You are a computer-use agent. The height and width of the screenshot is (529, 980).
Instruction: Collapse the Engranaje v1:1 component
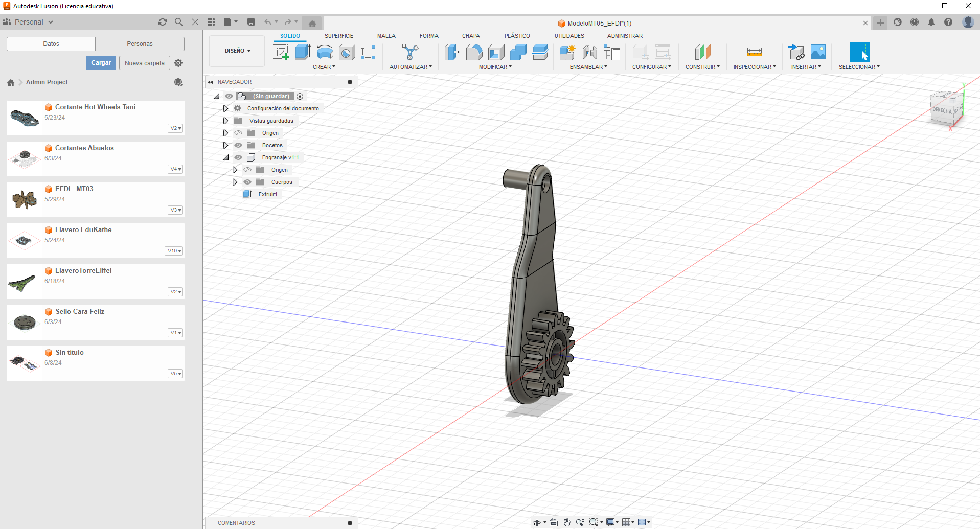pos(225,157)
